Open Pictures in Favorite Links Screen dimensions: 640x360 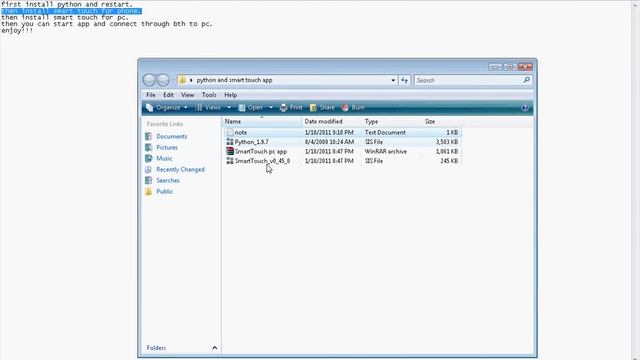pyautogui.click(x=167, y=147)
